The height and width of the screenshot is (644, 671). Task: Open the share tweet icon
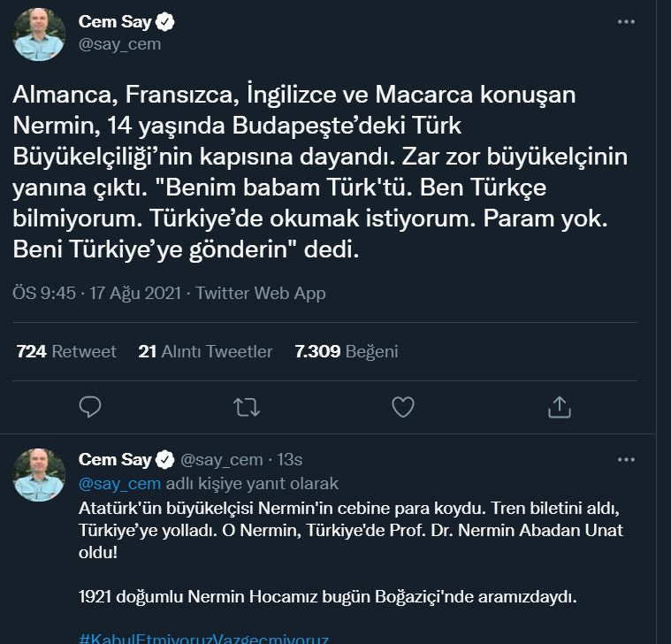[559, 406]
